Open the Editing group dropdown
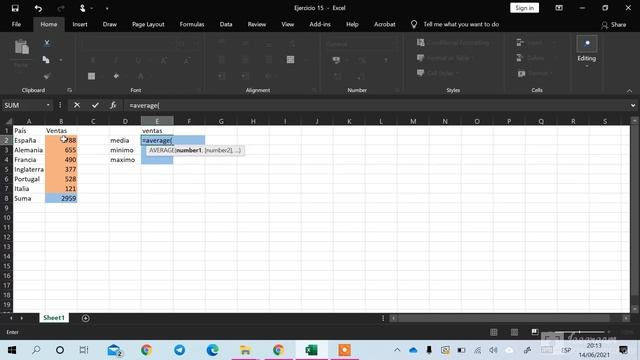This screenshot has height=360, width=640. [x=587, y=51]
